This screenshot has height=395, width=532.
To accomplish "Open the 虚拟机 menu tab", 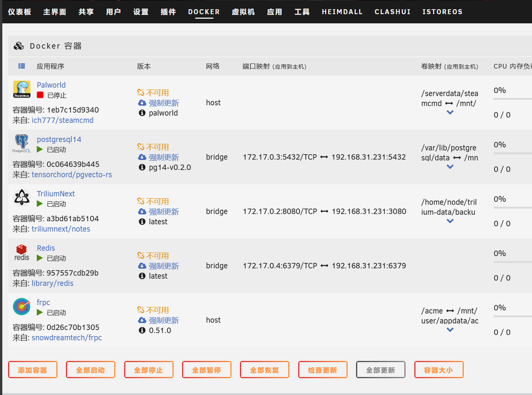I will pyautogui.click(x=243, y=12).
